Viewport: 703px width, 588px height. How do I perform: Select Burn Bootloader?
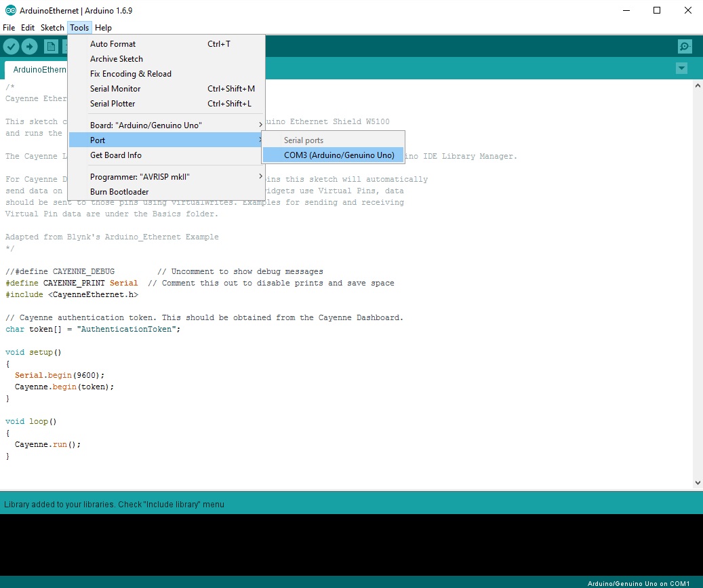pos(166,191)
